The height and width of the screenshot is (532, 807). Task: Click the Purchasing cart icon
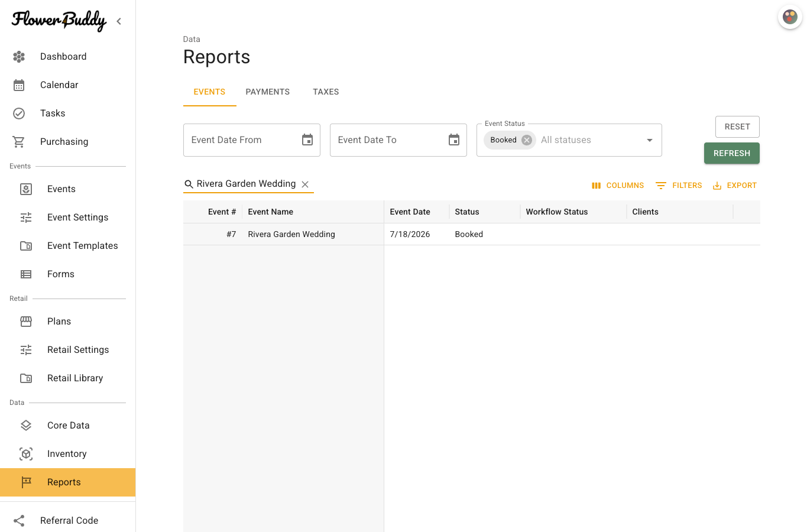(19, 142)
